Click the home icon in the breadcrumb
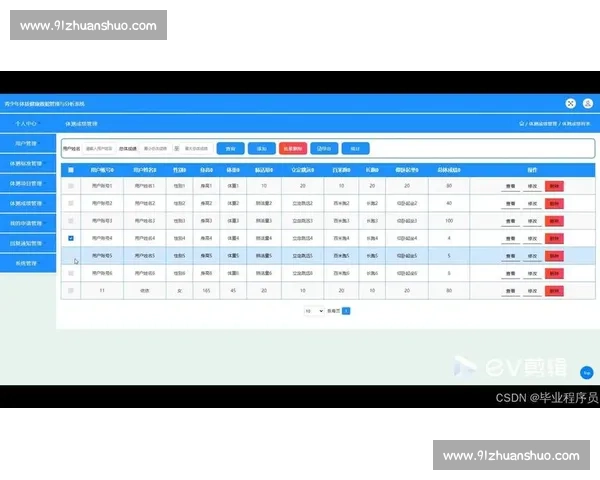The image size is (600, 480). (522, 124)
